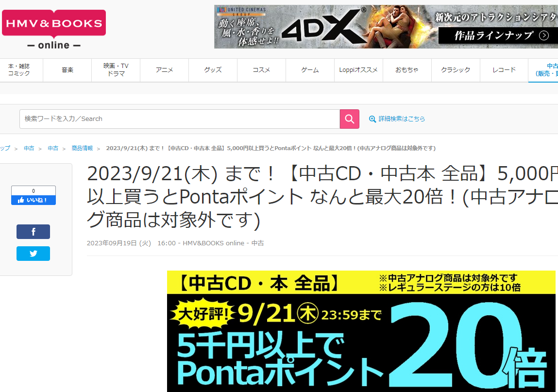
Task: Click the pink magnifier search button
Action: 350,119
